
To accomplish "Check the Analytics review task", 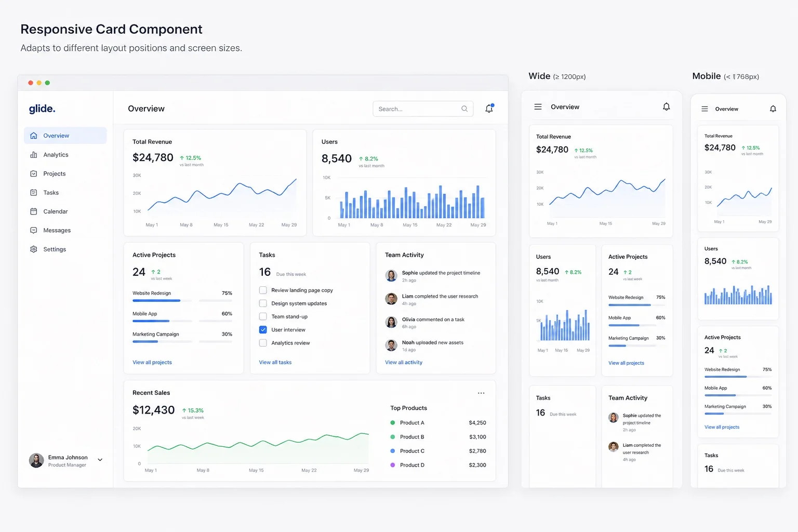I will (263, 343).
